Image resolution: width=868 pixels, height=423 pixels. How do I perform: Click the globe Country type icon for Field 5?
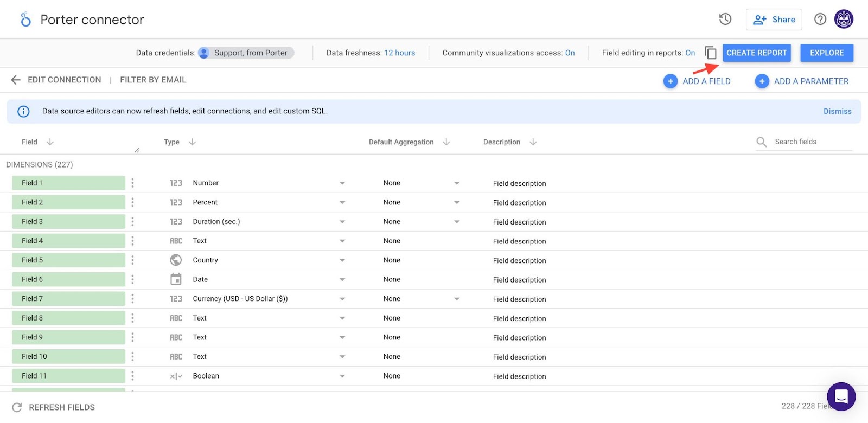click(176, 260)
